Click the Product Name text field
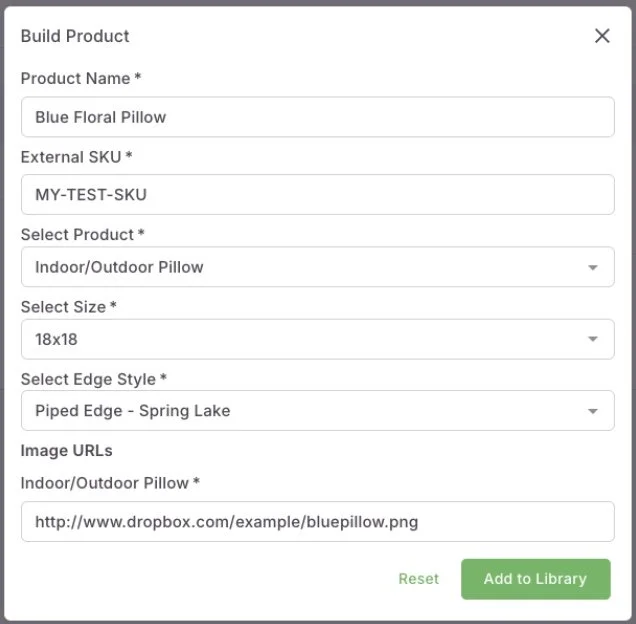636x624 pixels. tap(317, 117)
